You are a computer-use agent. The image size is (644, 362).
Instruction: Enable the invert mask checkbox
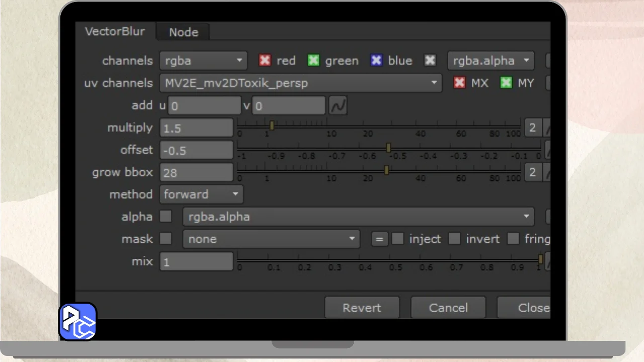454,239
